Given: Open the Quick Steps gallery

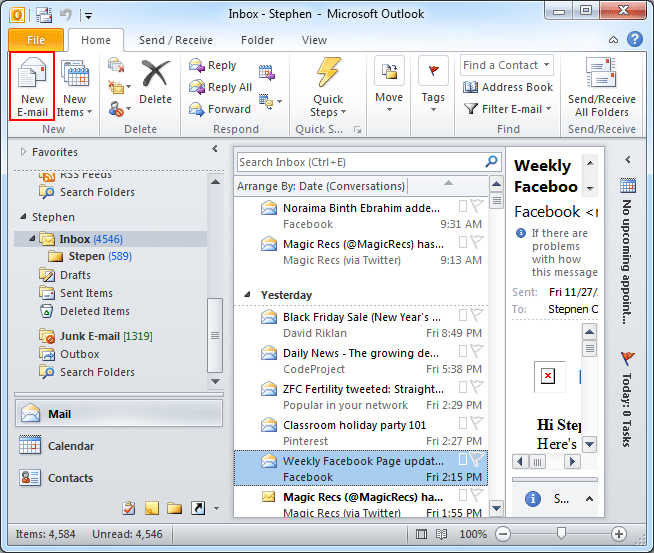Looking at the screenshot, I should tap(328, 87).
